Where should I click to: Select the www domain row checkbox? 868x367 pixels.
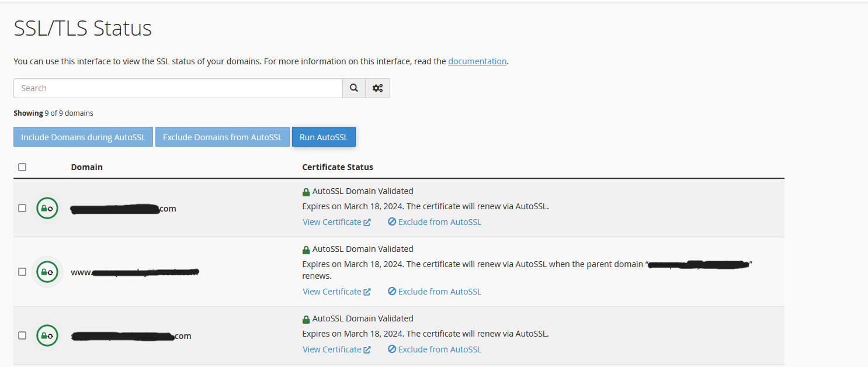[x=22, y=272]
